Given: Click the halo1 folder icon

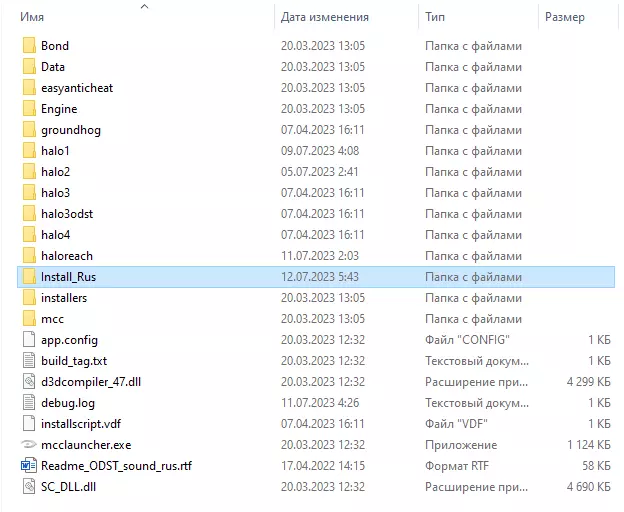Looking at the screenshot, I should tap(29, 151).
